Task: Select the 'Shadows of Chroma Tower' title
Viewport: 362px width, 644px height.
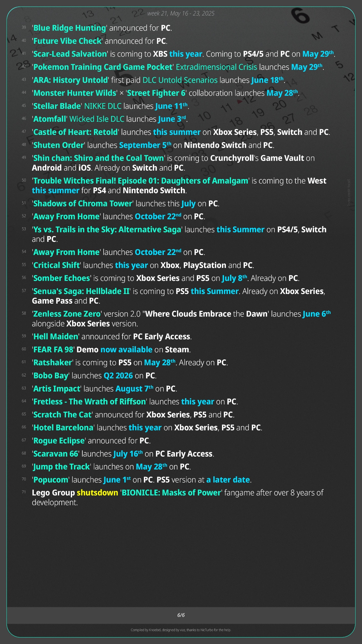Action: 83,204
